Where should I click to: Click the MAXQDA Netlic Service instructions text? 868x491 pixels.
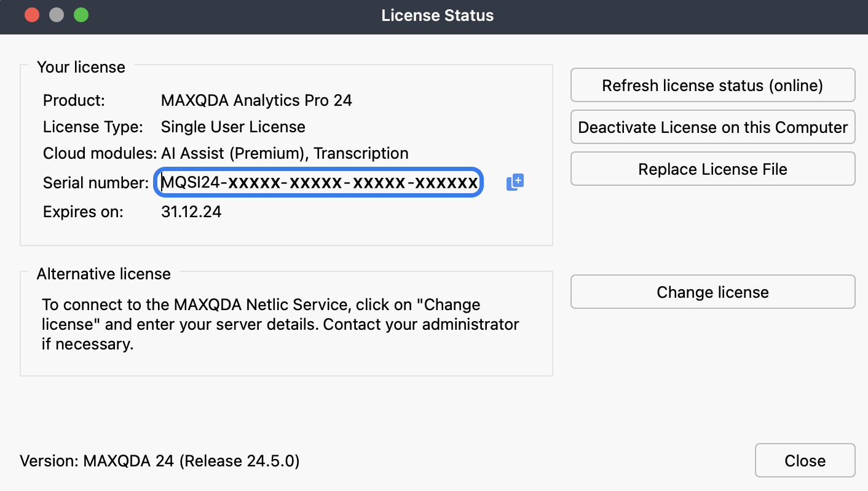click(280, 324)
